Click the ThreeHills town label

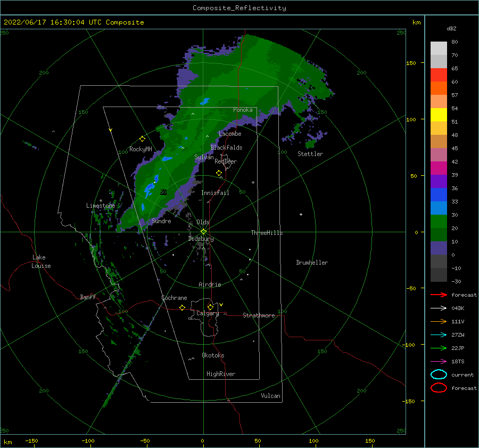267,233
